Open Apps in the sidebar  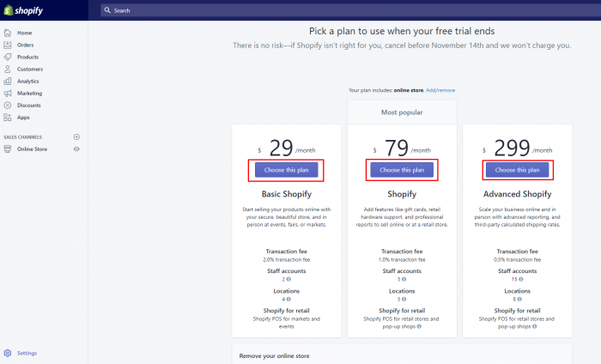coord(23,118)
